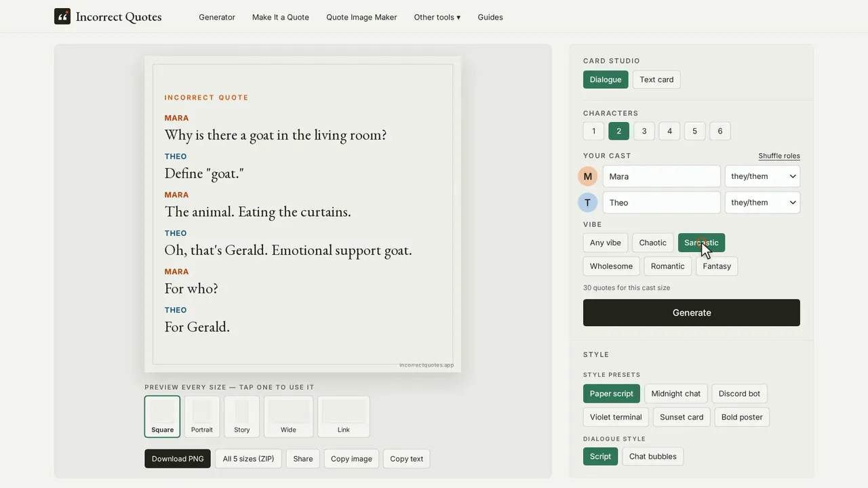Set character count to 4
The height and width of the screenshot is (488, 868).
click(669, 131)
